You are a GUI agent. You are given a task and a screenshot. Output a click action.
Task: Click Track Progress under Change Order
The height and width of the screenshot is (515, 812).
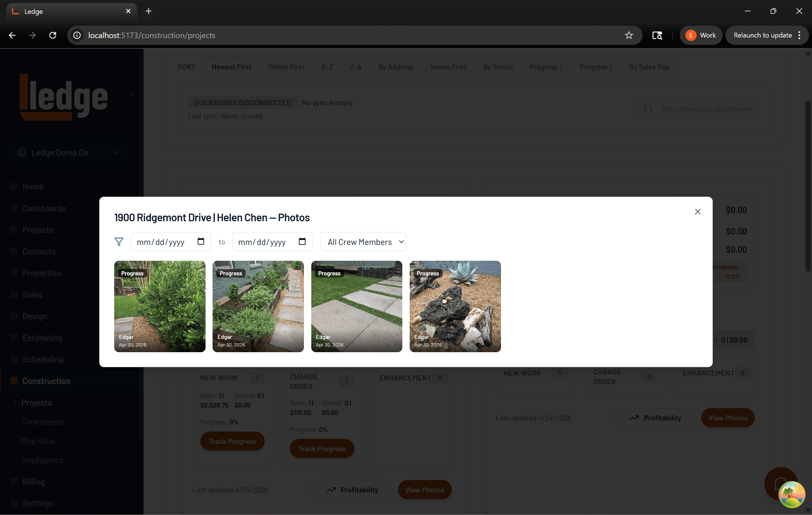322,448
